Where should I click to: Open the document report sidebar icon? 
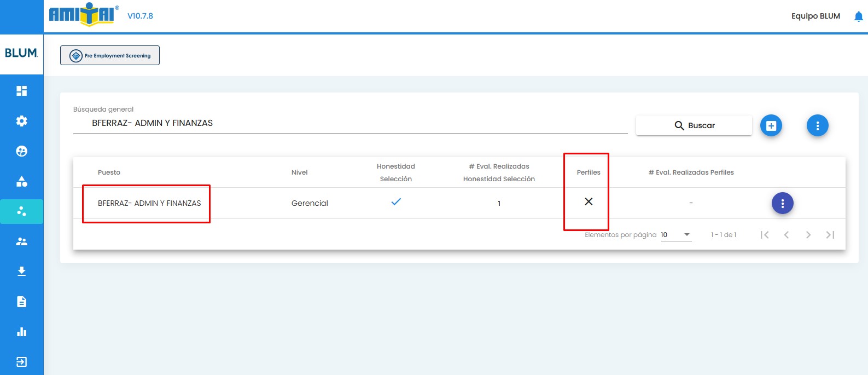(21, 302)
